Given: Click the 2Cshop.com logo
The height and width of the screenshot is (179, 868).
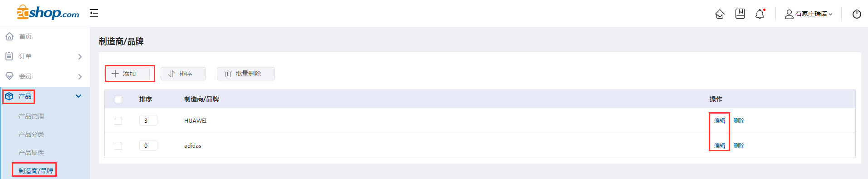Looking at the screenshot, I should (x=48, y=13).
